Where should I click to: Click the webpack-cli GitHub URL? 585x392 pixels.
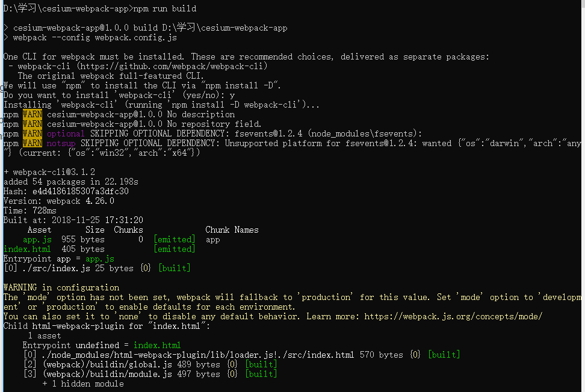click(x=172, y=66)
